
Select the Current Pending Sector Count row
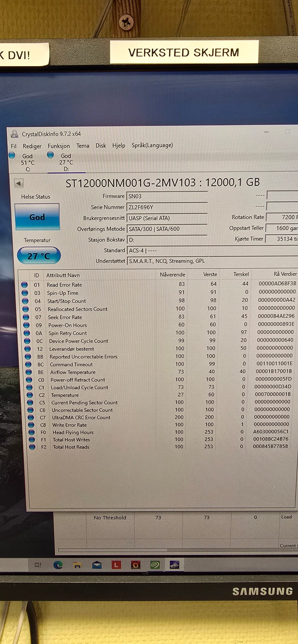pyautogui.click(x=160, y=402)
